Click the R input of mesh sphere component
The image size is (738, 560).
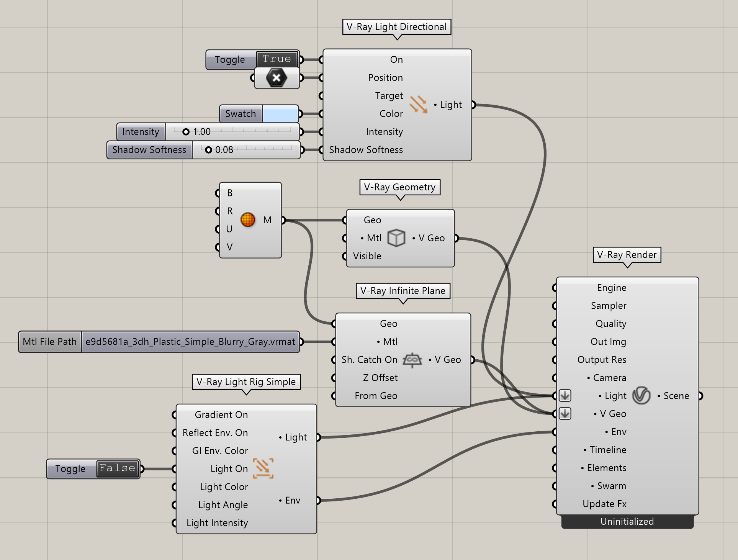230,211
